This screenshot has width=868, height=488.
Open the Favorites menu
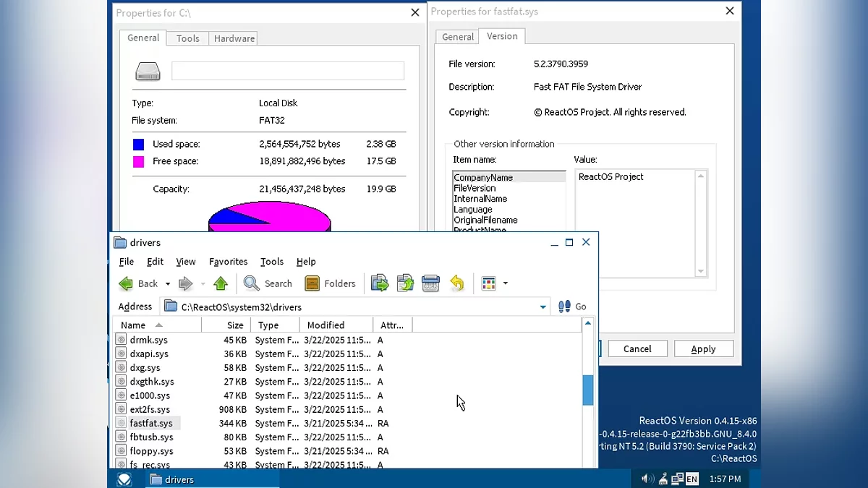[x=228, y=262]
